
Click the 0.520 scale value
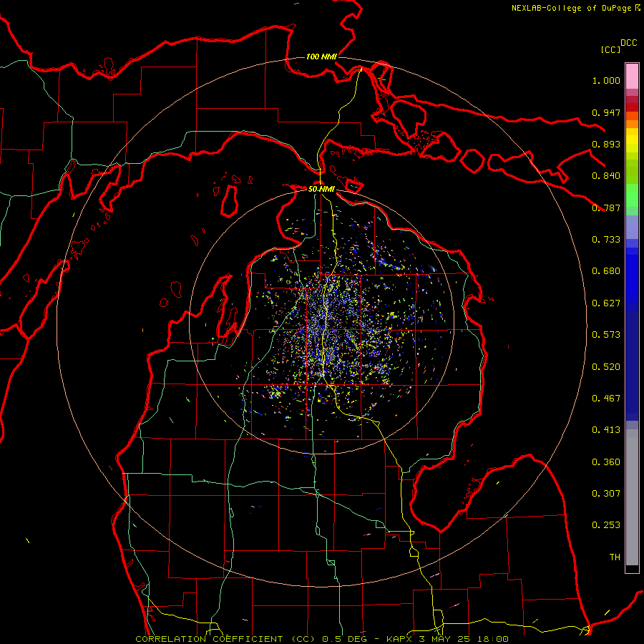(x=606, y=367)
